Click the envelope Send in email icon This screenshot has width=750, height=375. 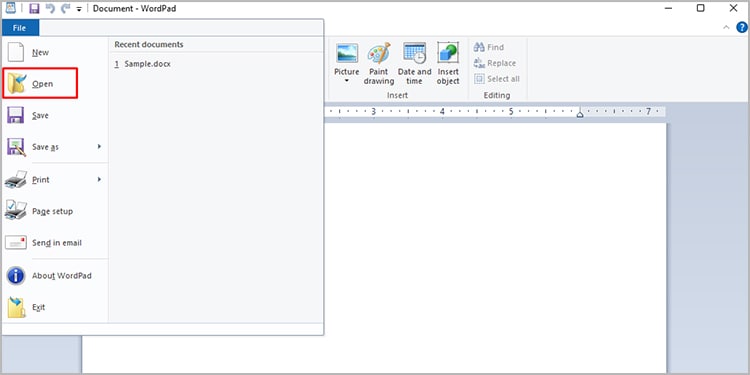(x=16, y=243)
